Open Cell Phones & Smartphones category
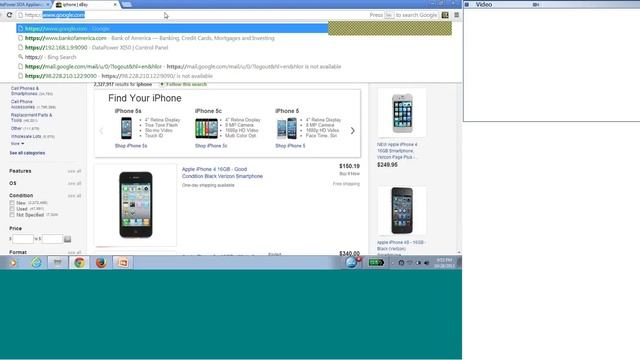The image size is (640, 360). click(x=25, y=91)
